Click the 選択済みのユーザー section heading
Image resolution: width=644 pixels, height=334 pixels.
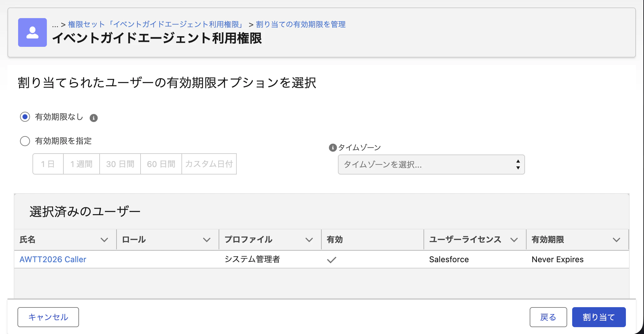click(85, 212)
